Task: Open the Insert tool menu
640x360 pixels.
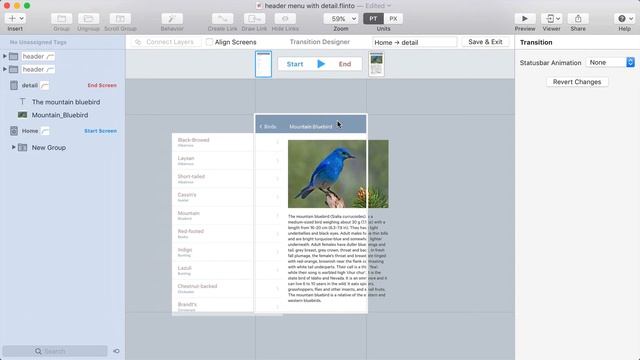Action: pyautogui.click(x=15, y=19)
